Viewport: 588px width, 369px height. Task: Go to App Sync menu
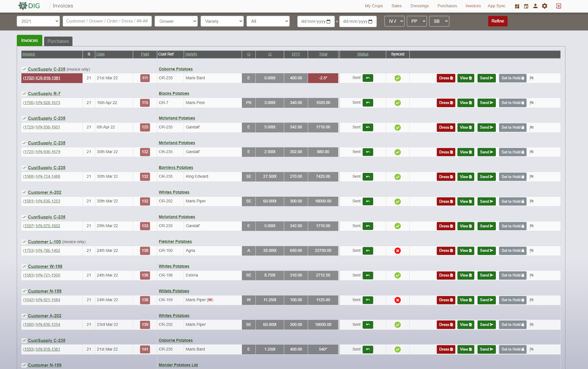tap(496, 6)
